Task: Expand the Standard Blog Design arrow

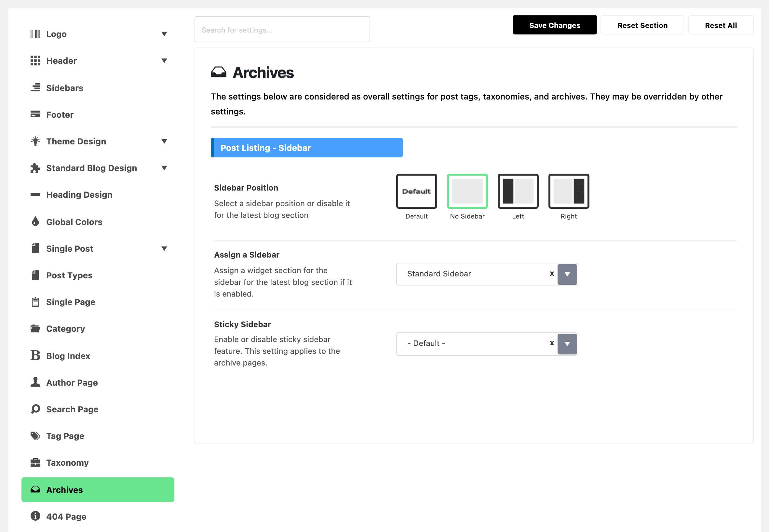Action: pos(164,168)
